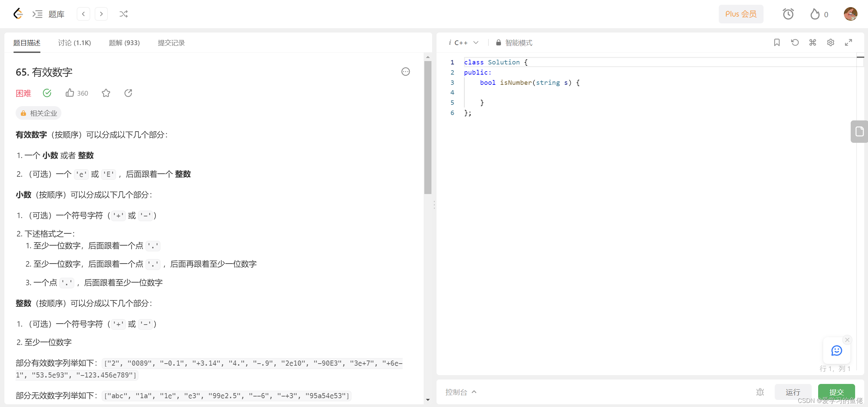Click the streak flame icon
This screenshot has height=407, width=868.
click(815, 14)
